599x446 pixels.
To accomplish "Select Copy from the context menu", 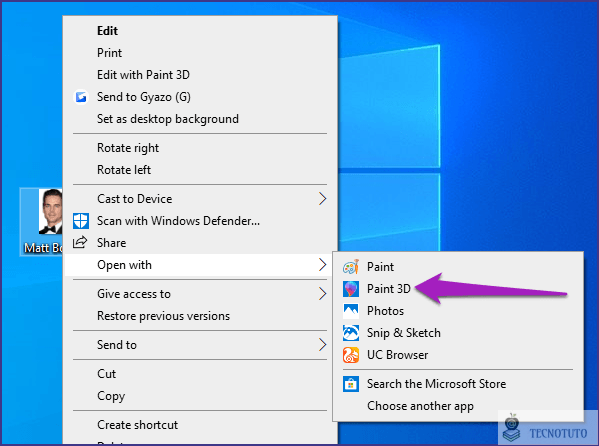I will tap(200, 396).
